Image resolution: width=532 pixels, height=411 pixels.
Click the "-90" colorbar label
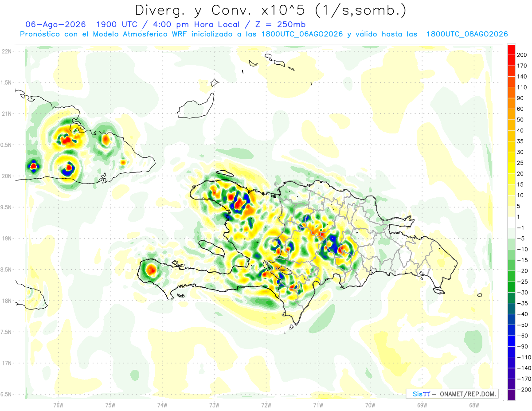(522, 347)
